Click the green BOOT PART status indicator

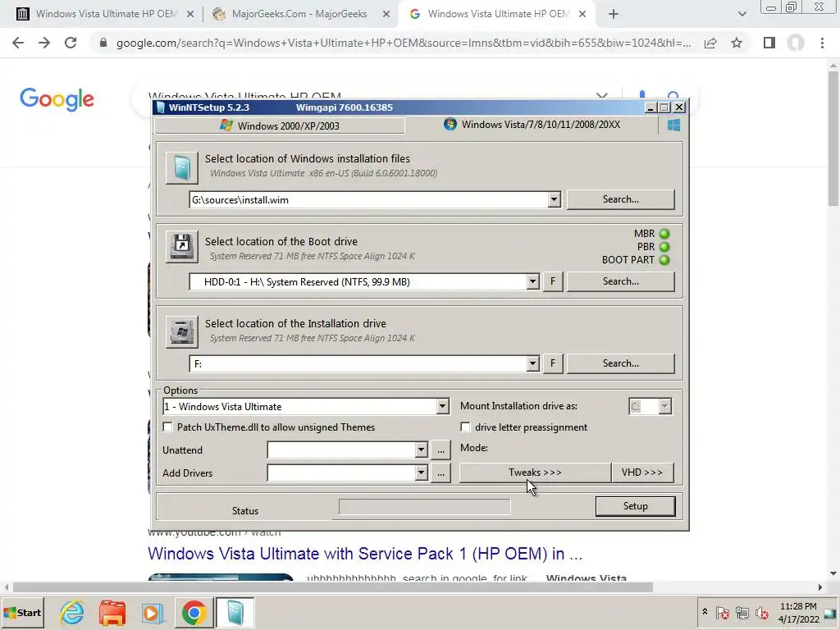coord(664,260)
